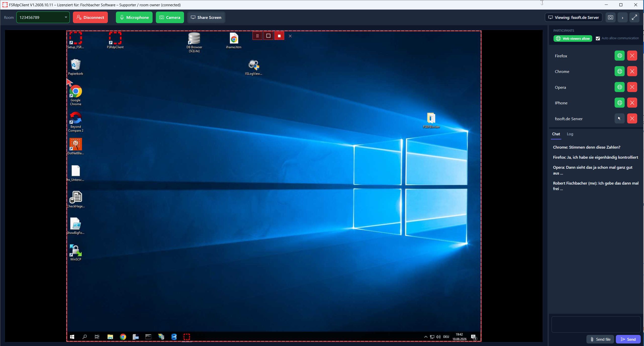Remove participant Chrome with red X
This screenshot has height=346, width=644.
tap(632, 71)
